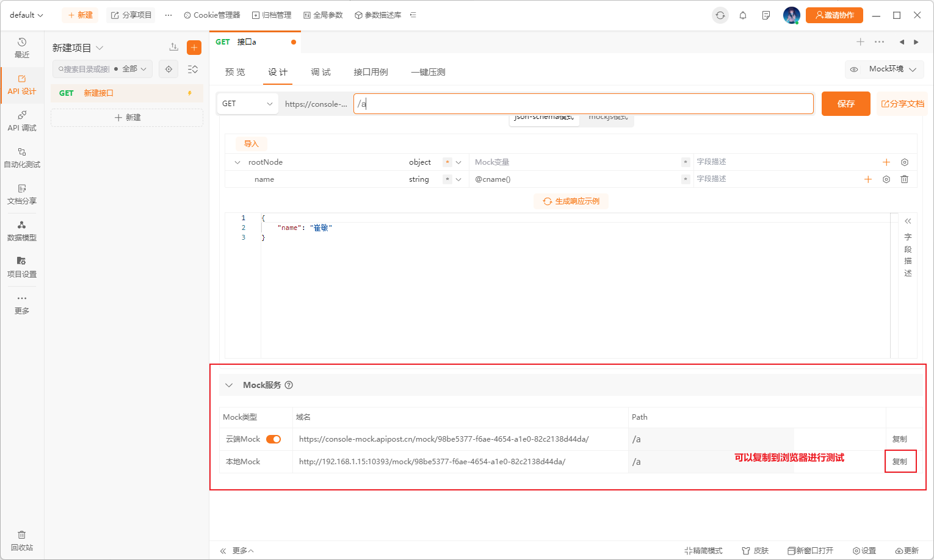Screen dimensions: 934x560
Task: Collapse the rootNode tree row
Action: [237, 162]
